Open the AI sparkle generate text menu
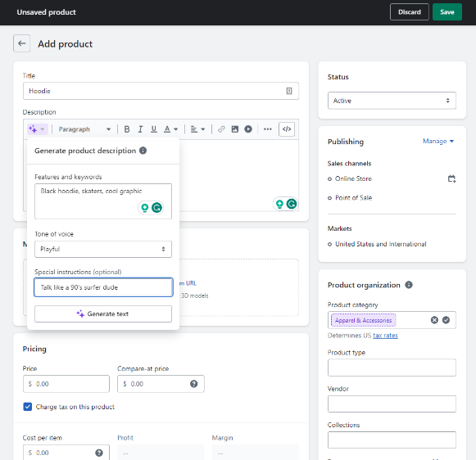Screen dimensions: 476x460 point(37,129)
